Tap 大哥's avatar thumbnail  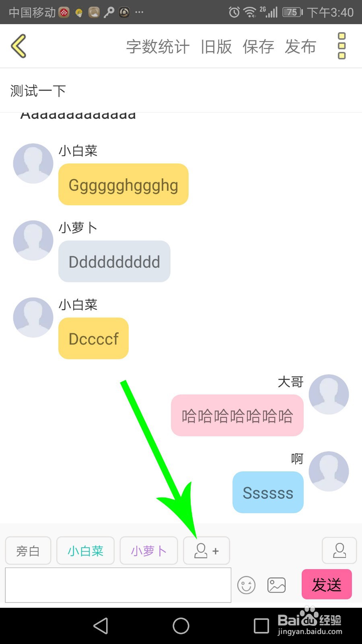[329, 394]
